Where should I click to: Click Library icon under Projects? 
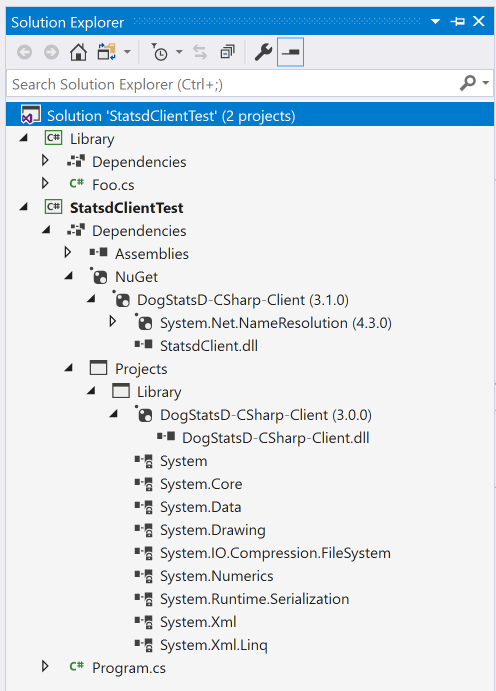point(121,390)
